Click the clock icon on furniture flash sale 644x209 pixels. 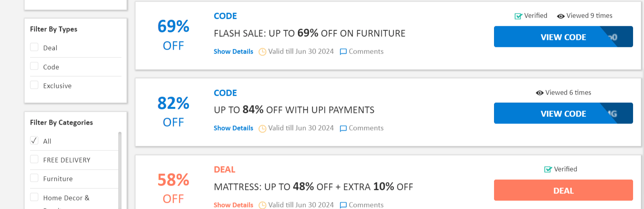click(262, 52)
